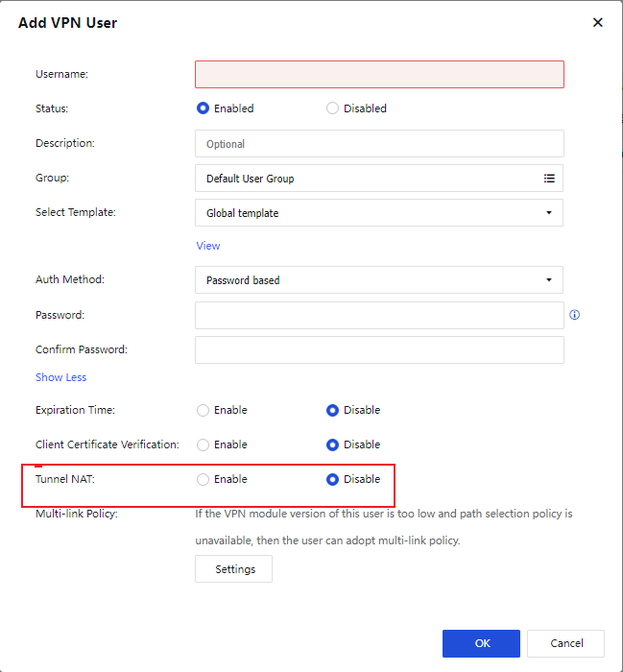Open the Auth Method dropdown
The width and height of the screenshot is (623, 672).
pos(379,280)
